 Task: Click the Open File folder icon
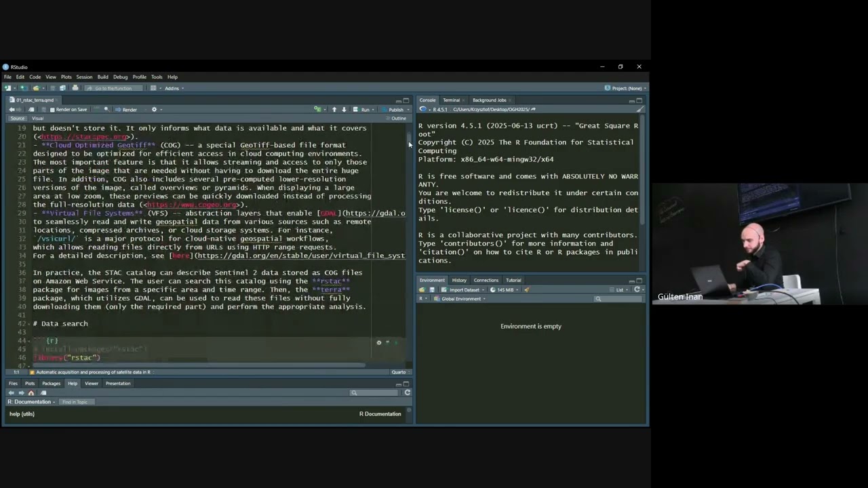[x=35, y=88]
